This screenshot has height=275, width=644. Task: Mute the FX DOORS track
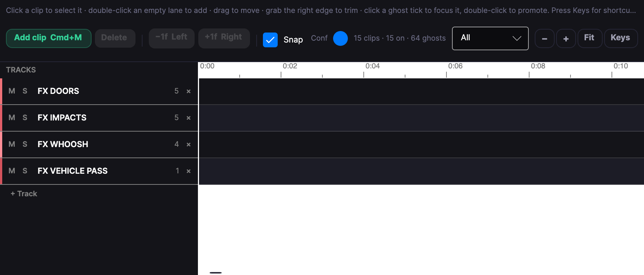[x=12, y=91]
